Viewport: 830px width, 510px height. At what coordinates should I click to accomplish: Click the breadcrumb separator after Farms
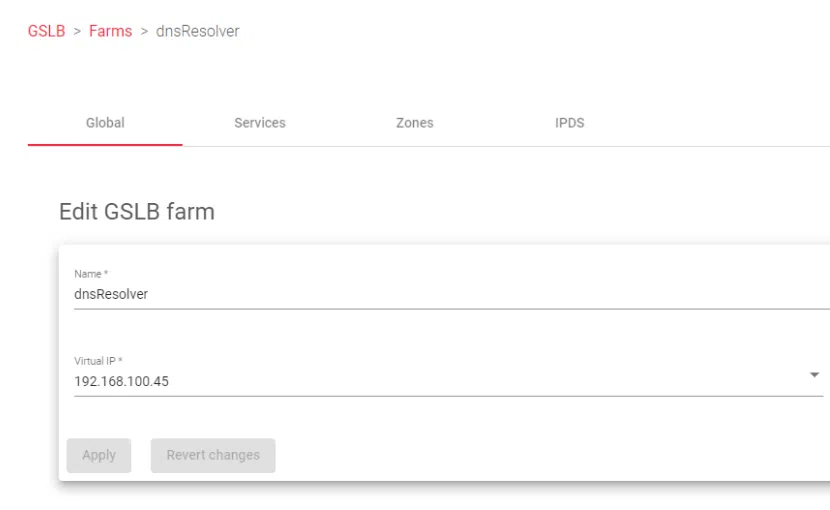tap(144, 32)
